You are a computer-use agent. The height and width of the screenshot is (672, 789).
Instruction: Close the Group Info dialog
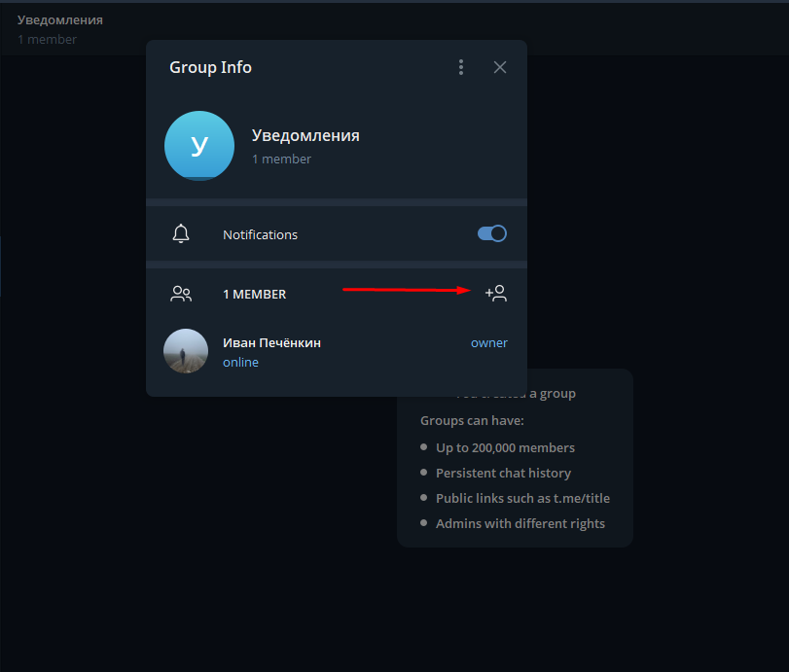point(500,67)
